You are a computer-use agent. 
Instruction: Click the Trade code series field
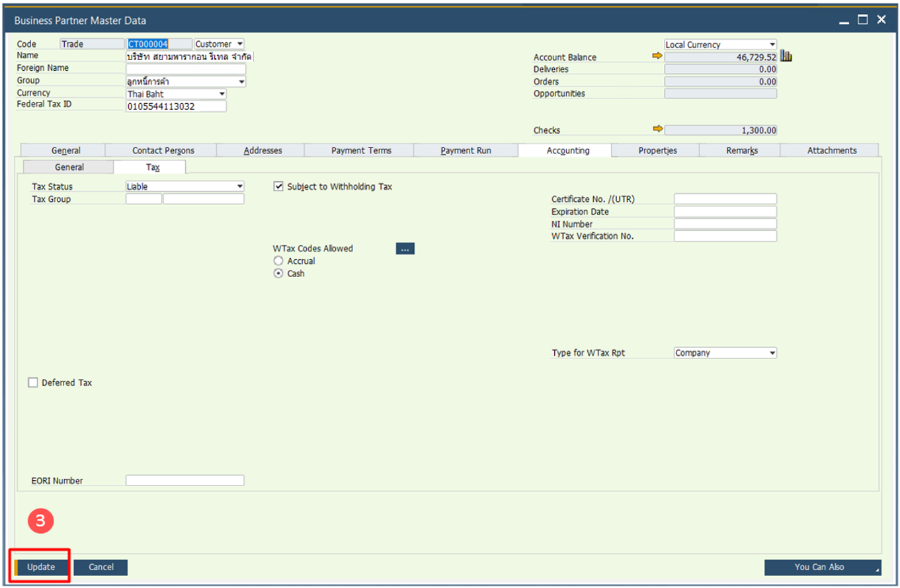tap(91, 44)
